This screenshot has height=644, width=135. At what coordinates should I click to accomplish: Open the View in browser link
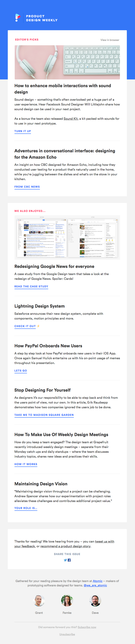(x=110, y=40)
